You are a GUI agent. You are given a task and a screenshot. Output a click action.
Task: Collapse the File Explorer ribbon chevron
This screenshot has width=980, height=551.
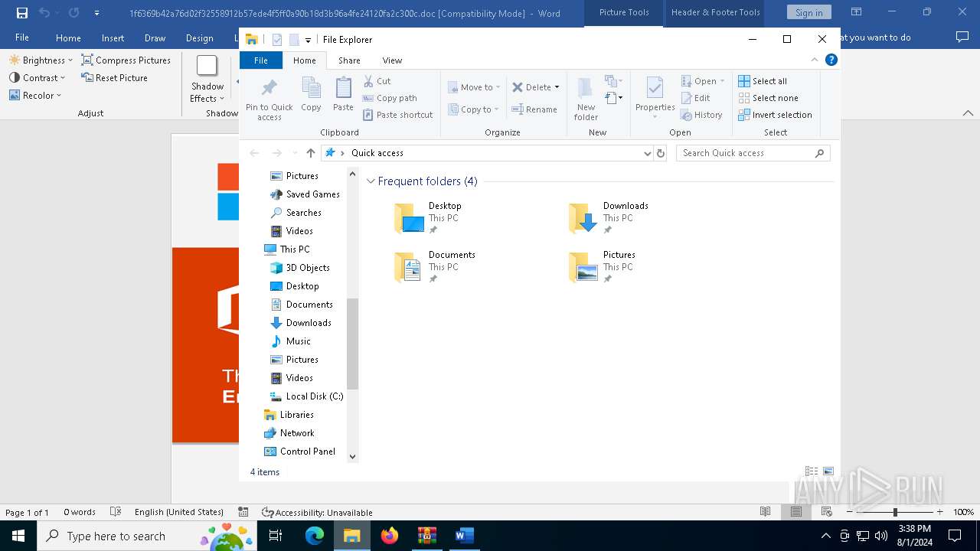pos(815,60)
